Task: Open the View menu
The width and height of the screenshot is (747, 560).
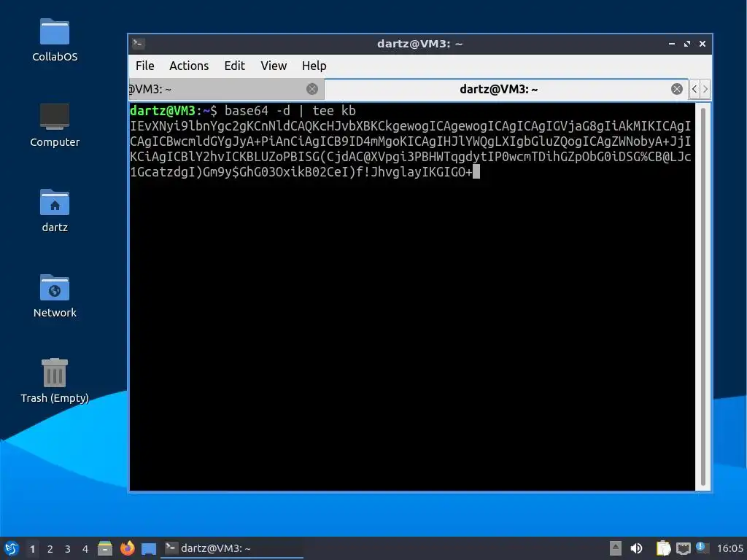Action: [x=274, y=66]
